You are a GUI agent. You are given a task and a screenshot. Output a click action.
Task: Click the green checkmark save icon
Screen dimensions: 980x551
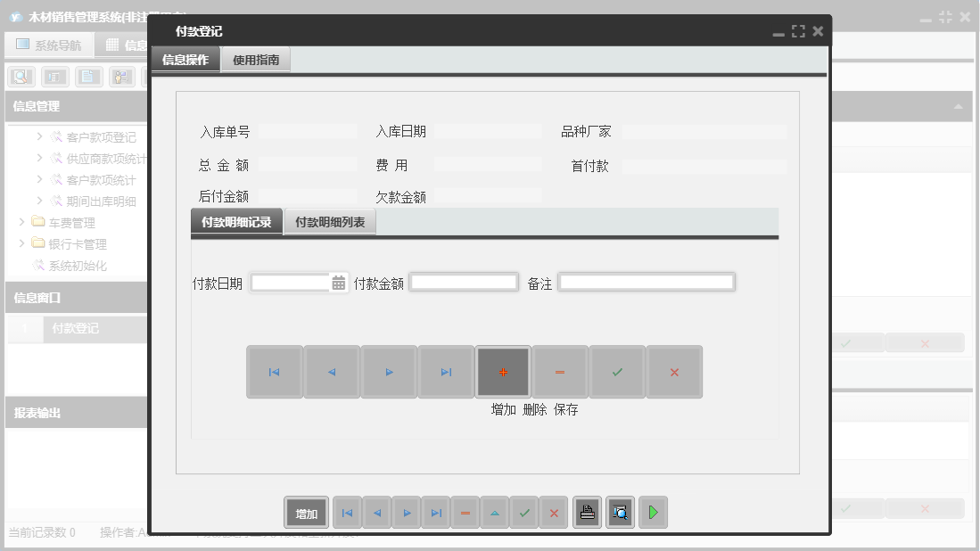(616, 372)
